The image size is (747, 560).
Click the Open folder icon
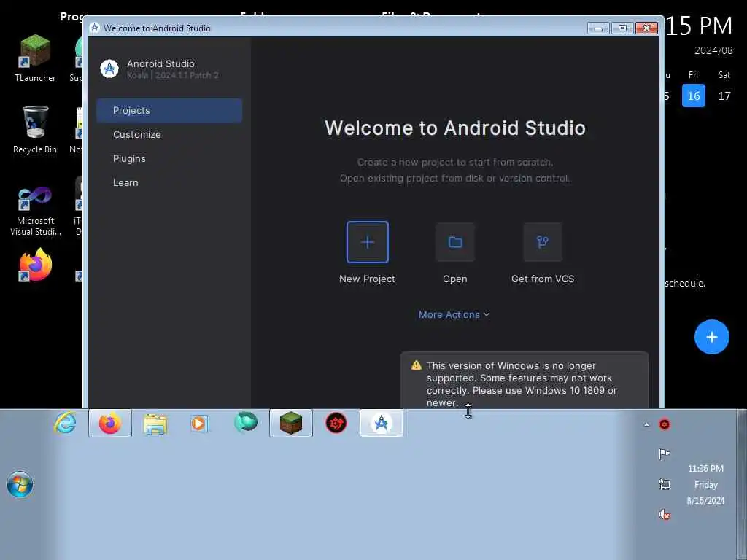(x=455, y=242)
